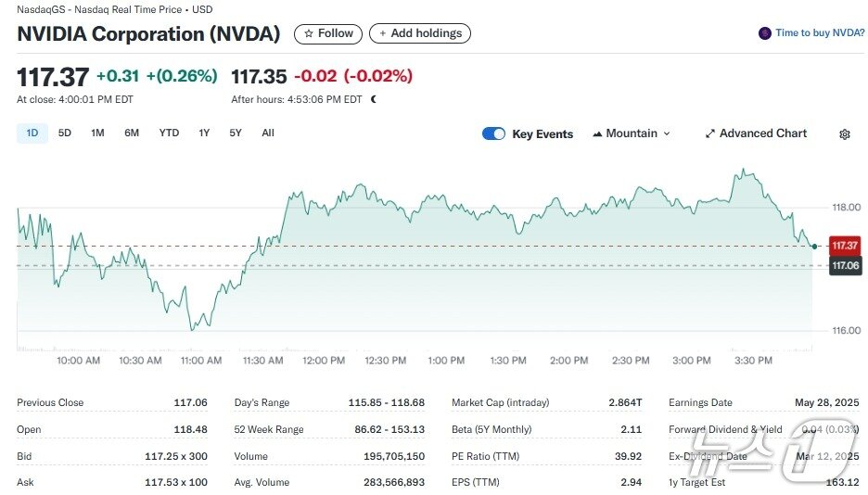Click the after-hours moon icon
868x495 pixels.
[x=374, y=99]
